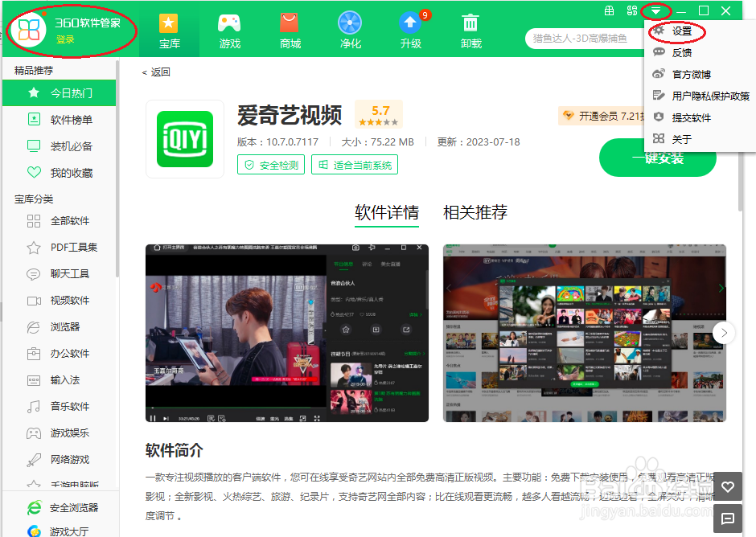Go back using 返回 link
Viewport: 756px width, 537px height.
pos(156,72)
